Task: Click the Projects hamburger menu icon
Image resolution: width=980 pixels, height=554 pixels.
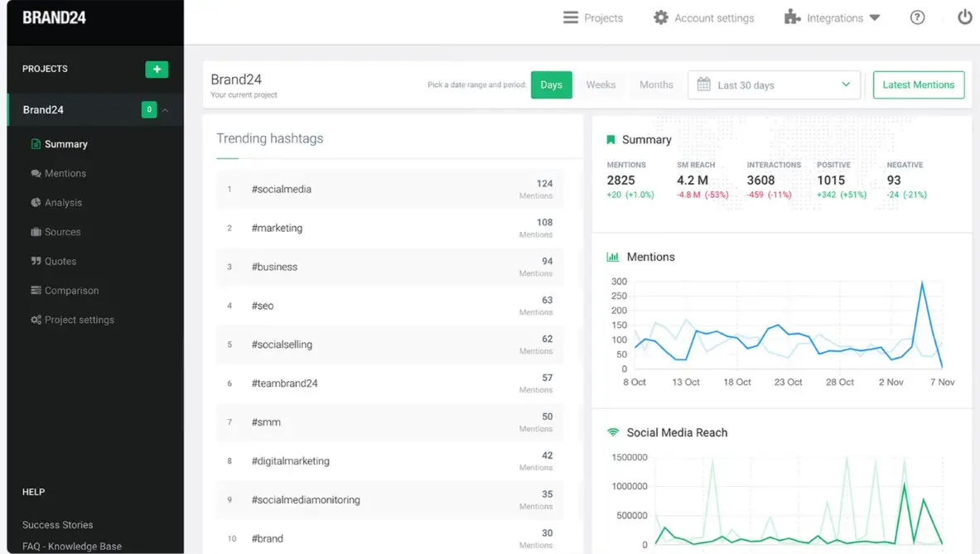Action: pos(571,17)
